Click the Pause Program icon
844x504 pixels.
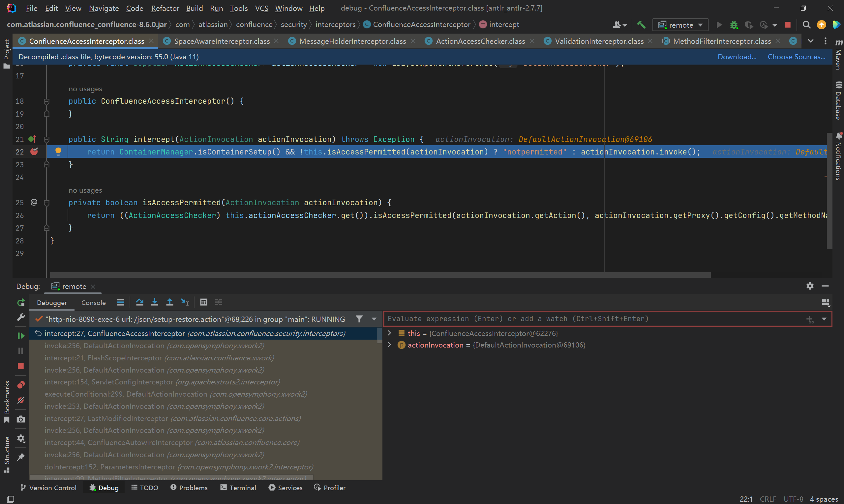pos(21,351)
